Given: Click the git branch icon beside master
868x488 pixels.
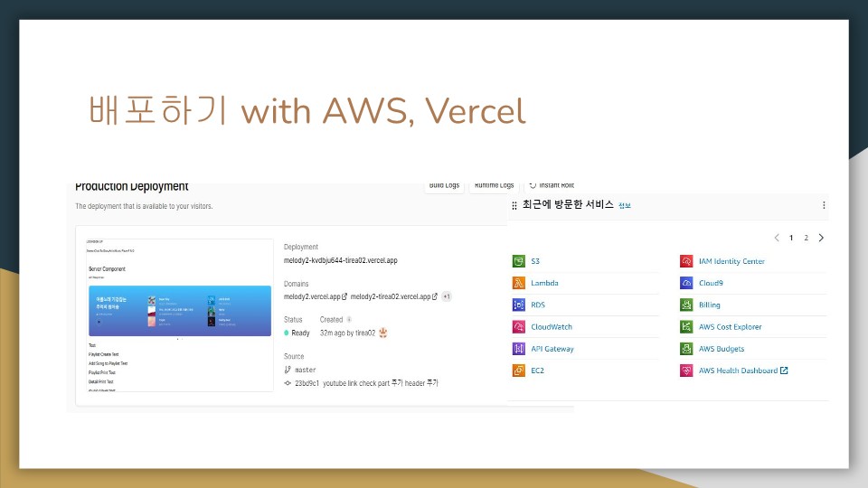Looking at the screenshot, I should tap(288, 370).
